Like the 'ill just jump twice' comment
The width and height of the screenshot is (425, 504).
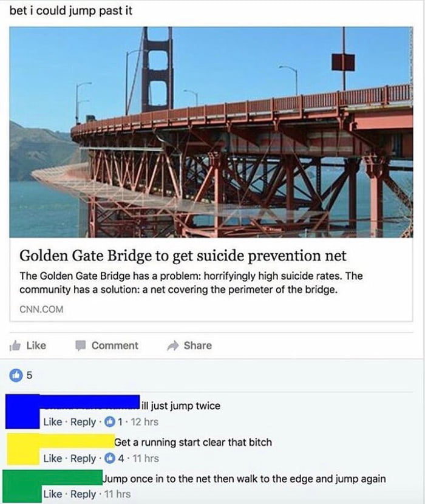point(53,421)
